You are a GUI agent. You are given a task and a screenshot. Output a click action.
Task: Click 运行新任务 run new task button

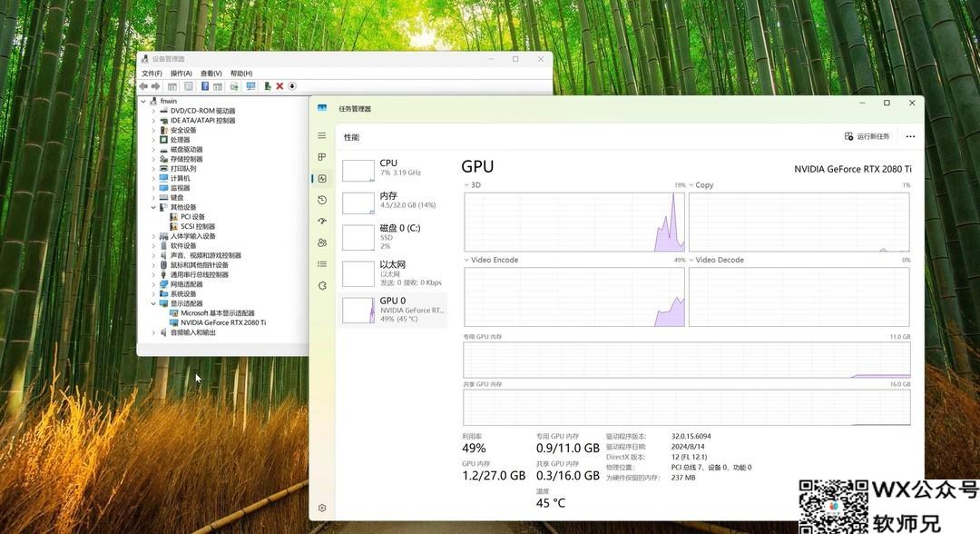pos(867,136)
